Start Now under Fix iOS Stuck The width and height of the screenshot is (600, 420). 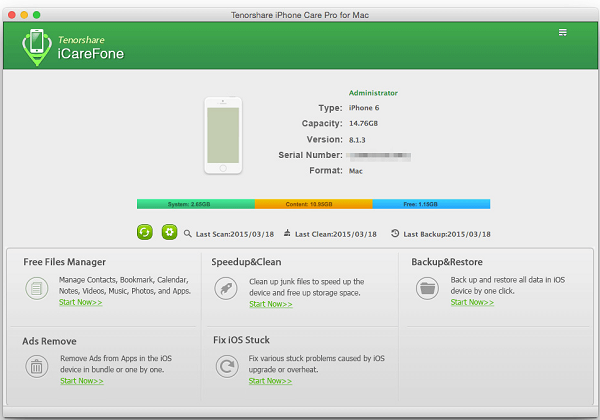[270, 381]
